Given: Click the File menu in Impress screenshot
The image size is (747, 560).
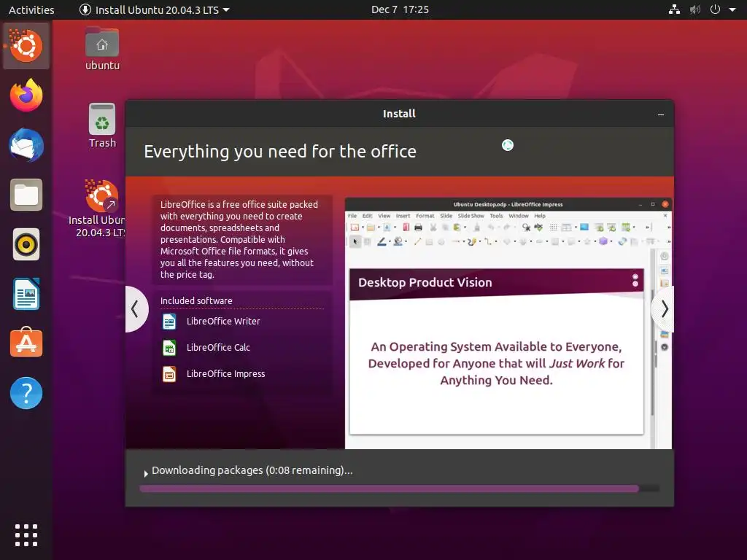Looking at the screenshot, I should click(352, 216).
